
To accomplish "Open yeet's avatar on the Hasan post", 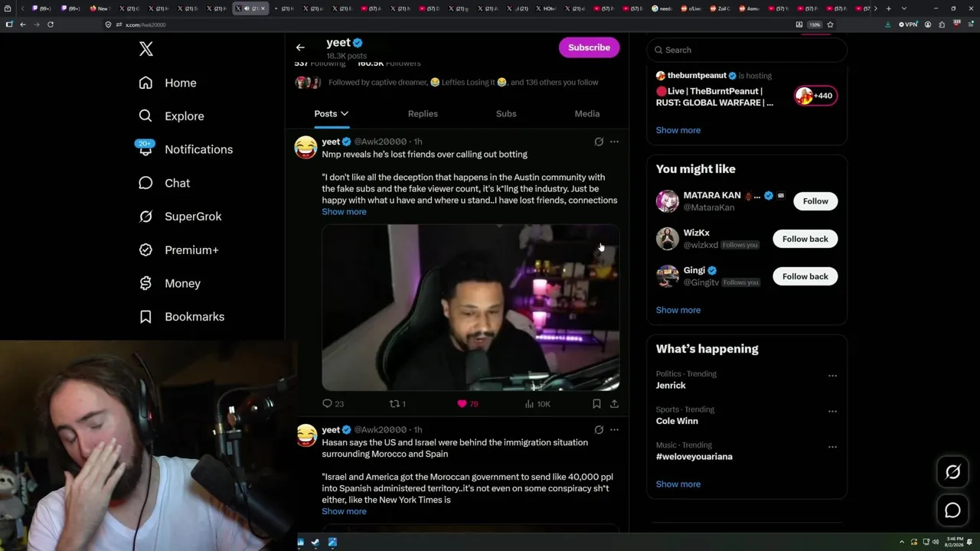I will [306, 435].
